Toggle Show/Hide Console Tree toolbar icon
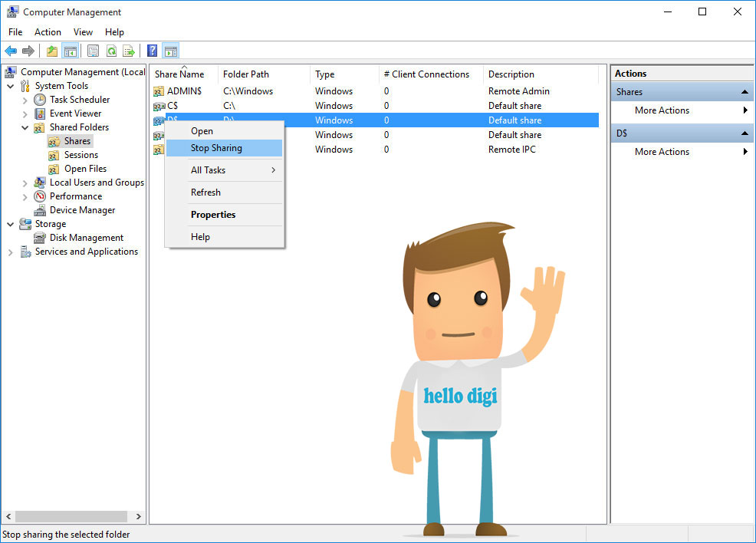This screenshot has width=756, height=543. [x=71, y=51]
